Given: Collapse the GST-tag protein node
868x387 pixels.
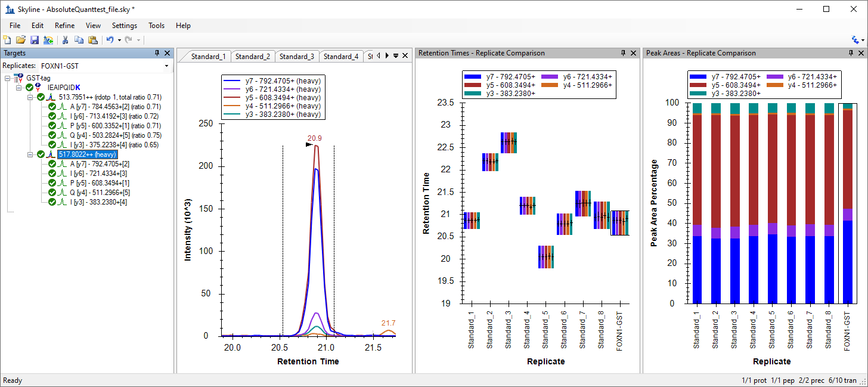Looking at the screenshot, I should point(7,78).
